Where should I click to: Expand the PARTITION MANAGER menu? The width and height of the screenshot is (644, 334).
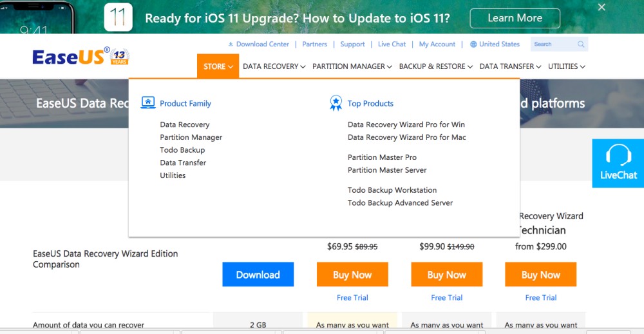coord(352,66)
